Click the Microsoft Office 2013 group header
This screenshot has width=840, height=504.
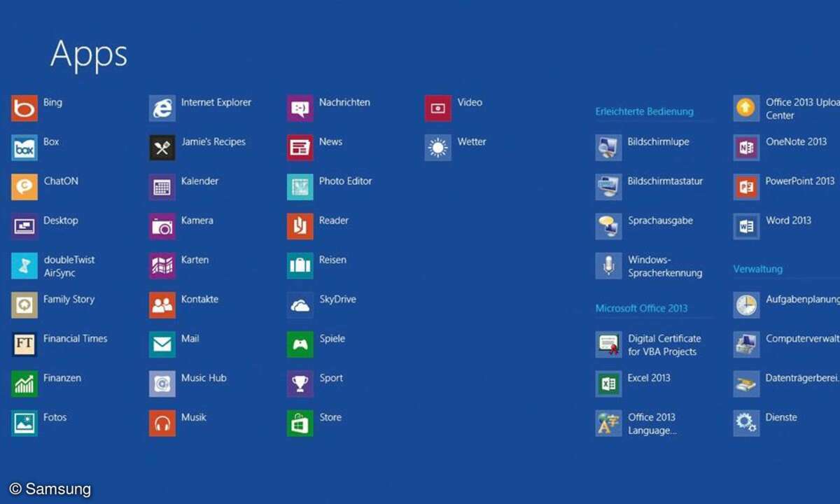641,308
